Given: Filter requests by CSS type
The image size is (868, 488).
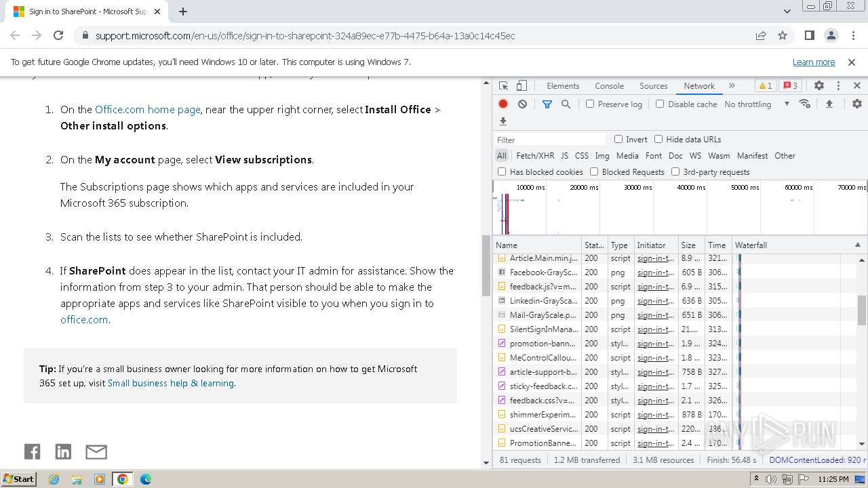Looking at the screenshot, I should point(582,156).
